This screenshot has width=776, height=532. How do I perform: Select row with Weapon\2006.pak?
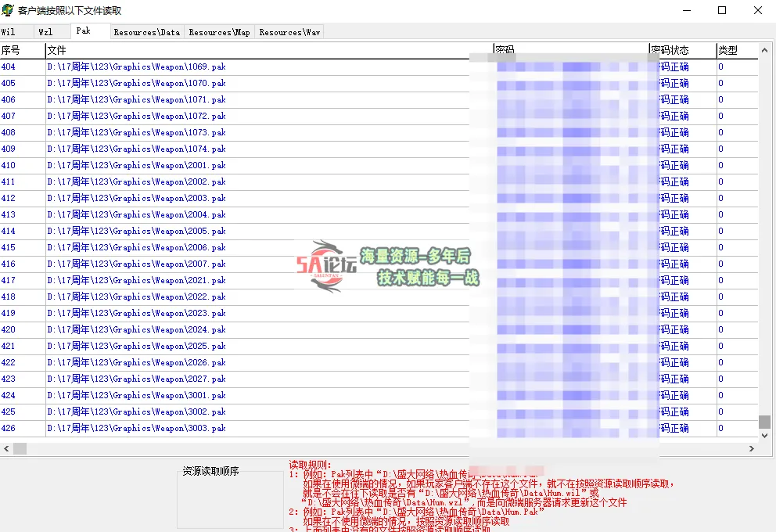pyautogui.click(x=379, y=247)
